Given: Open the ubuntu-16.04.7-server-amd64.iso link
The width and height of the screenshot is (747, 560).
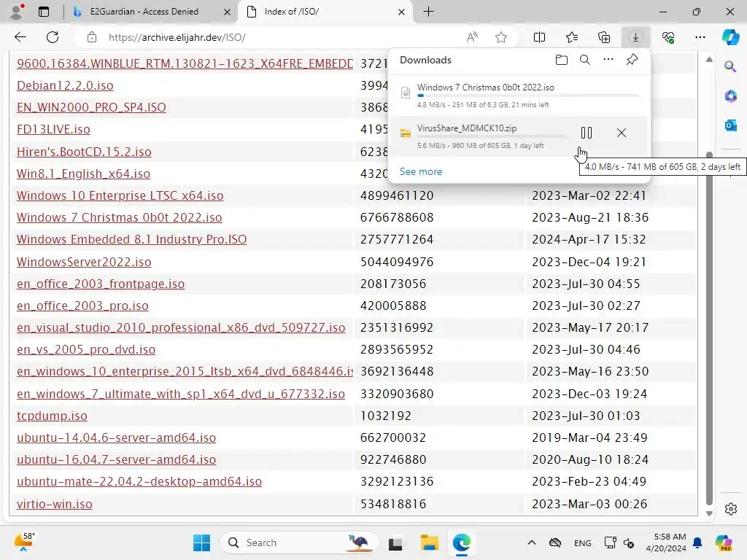Looking at the screenshot, I should [x=116, y=459].
